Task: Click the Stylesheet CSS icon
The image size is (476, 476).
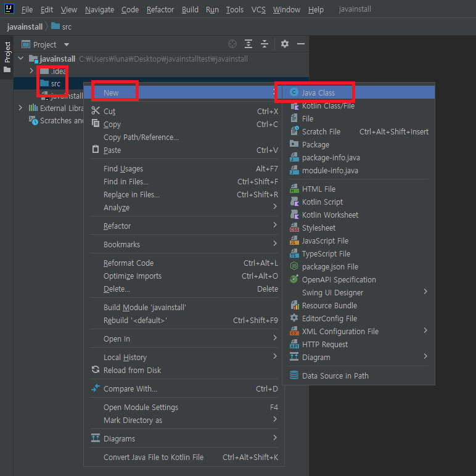Action: coord(294,228)
